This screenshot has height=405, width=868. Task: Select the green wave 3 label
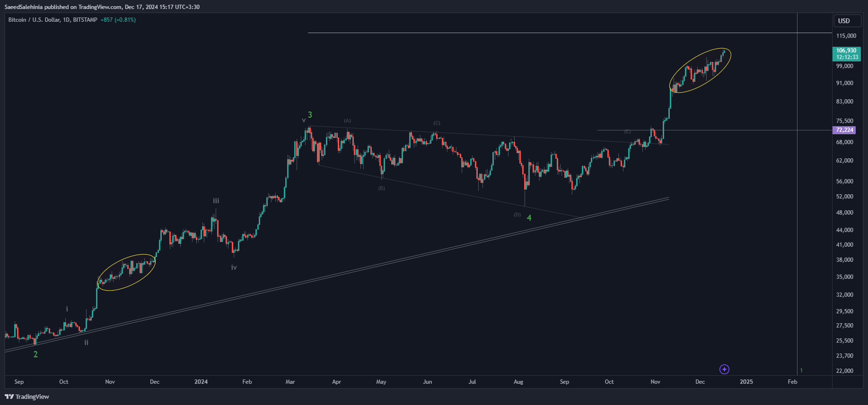tap(310, 115)
